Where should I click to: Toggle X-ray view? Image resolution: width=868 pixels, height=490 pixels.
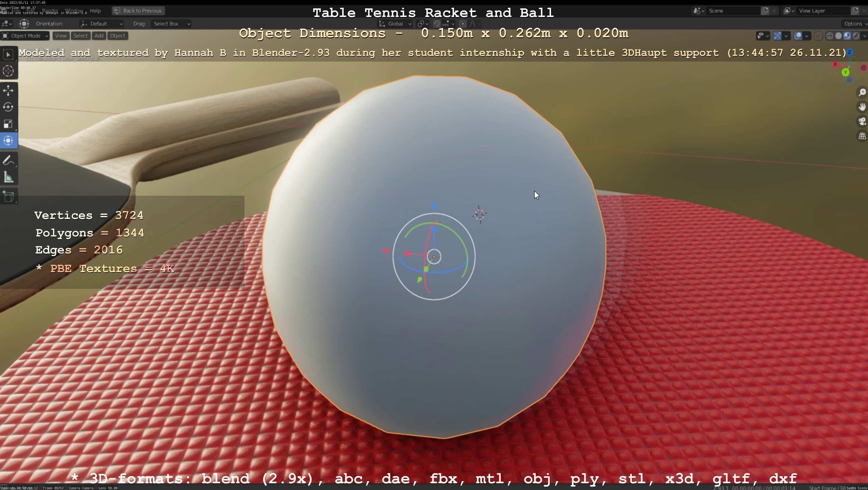coord(818,36)
